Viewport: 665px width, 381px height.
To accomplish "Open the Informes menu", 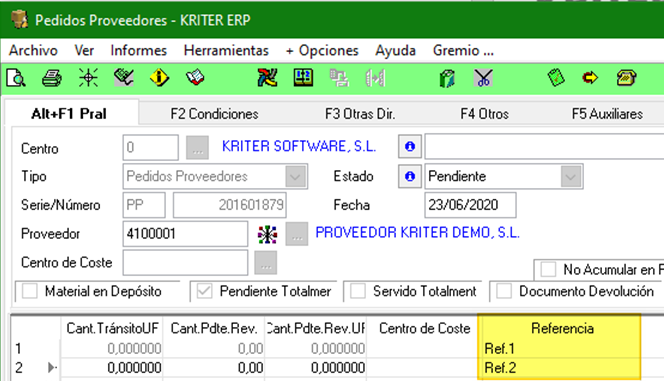I will point(139,50).
